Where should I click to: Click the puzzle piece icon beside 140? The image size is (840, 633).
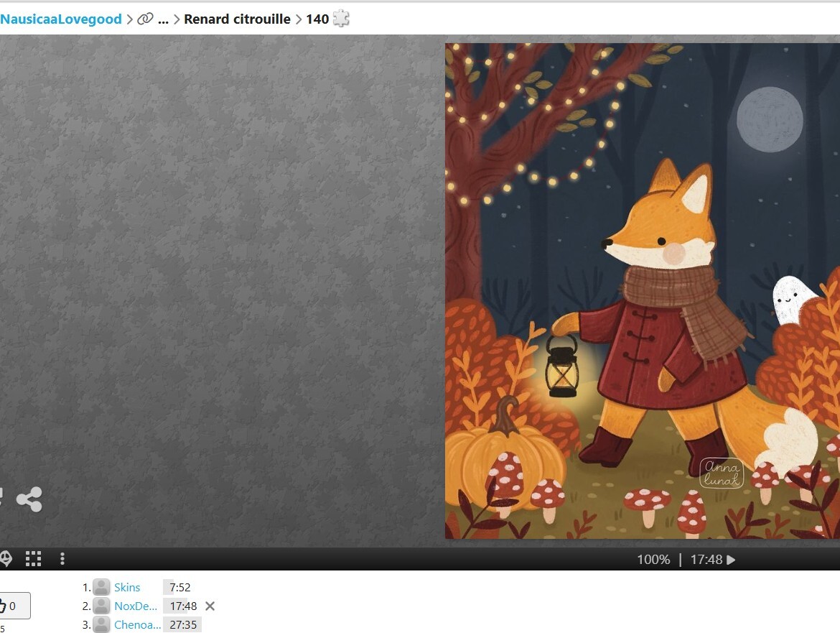click(x=341, y=19)
